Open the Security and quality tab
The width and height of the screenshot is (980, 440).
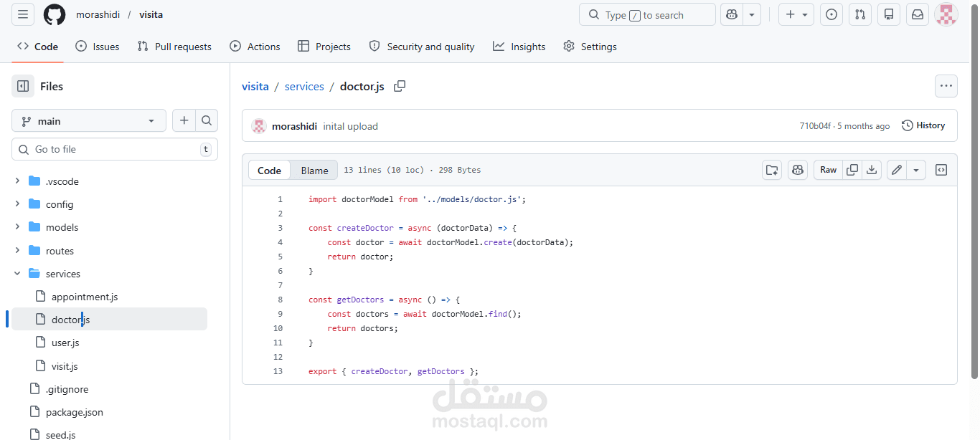(x=422, y=47)
